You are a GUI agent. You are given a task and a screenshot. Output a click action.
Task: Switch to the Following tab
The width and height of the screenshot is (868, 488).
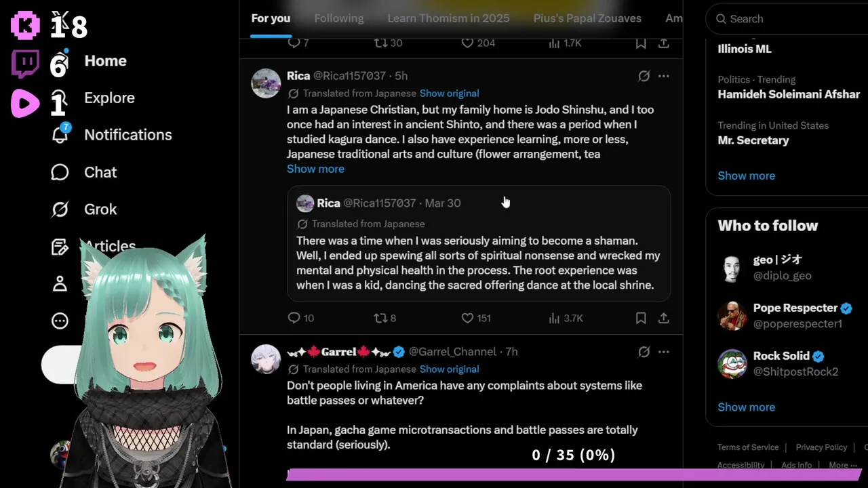pyautogui.click(x=339, y=18)
